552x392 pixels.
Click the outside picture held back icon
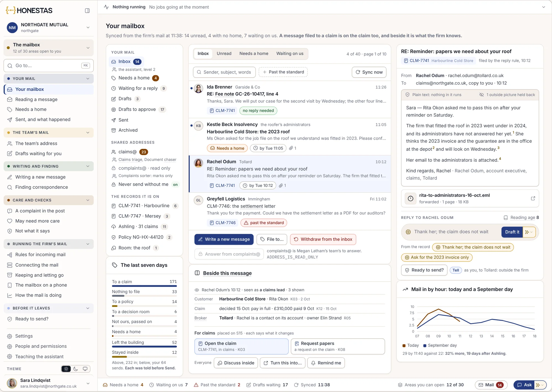click(x=481, y=95)
